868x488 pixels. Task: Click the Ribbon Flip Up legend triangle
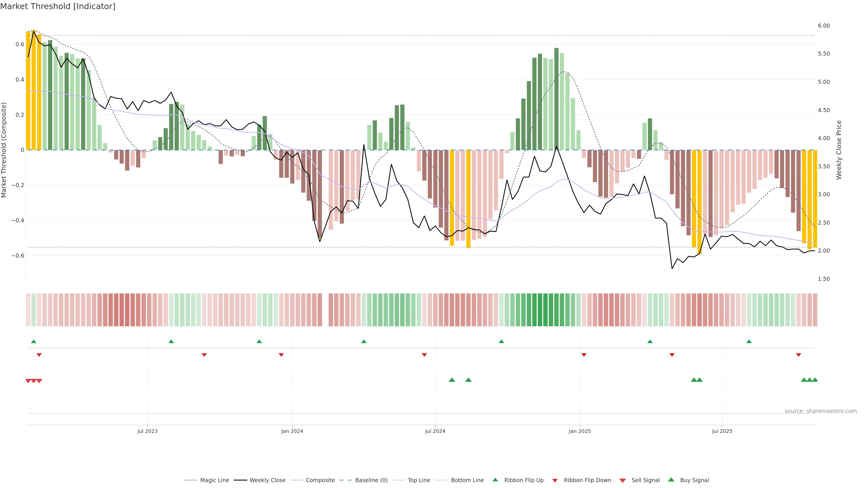point(495,480)
